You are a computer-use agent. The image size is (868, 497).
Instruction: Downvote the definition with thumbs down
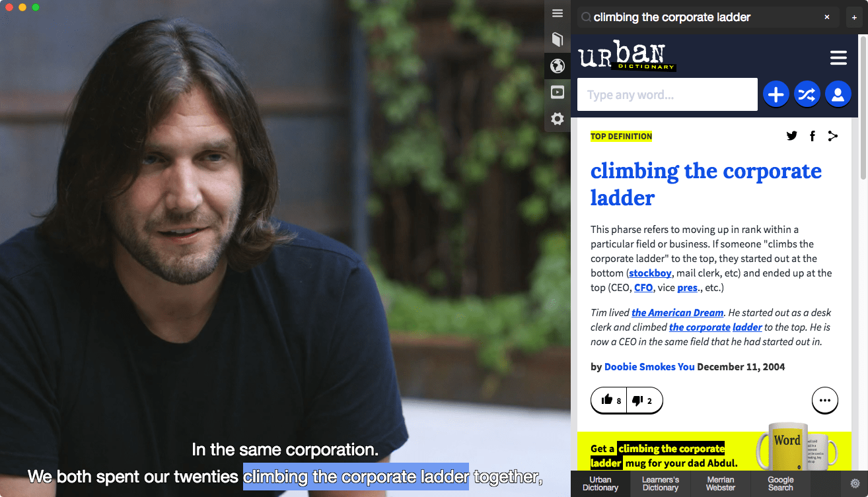tap(643, 400)
